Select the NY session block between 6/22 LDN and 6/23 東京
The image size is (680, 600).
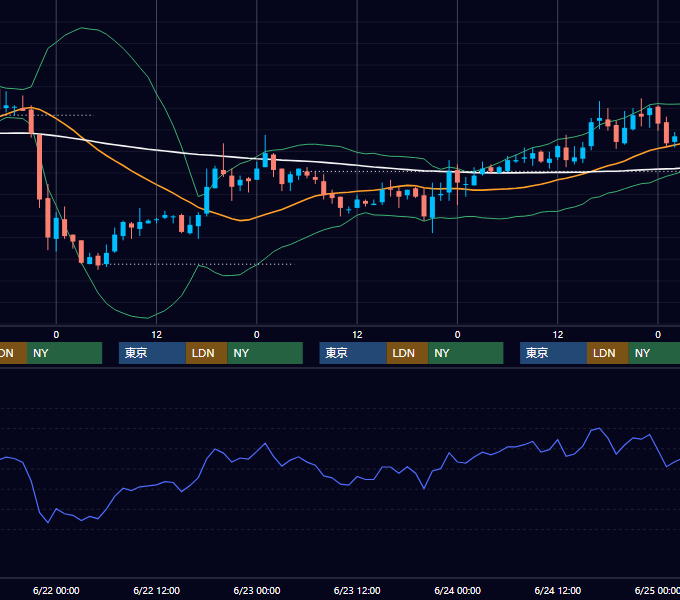(265, 353)
